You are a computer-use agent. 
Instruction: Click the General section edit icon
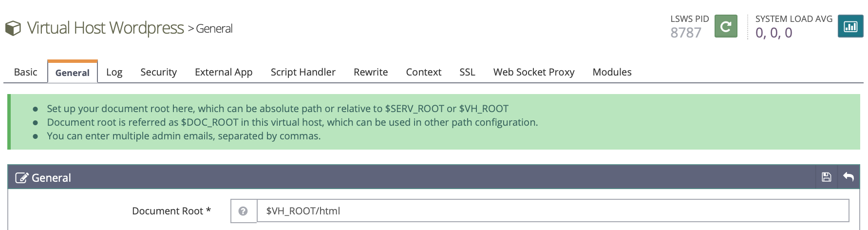tap(21, 178)
